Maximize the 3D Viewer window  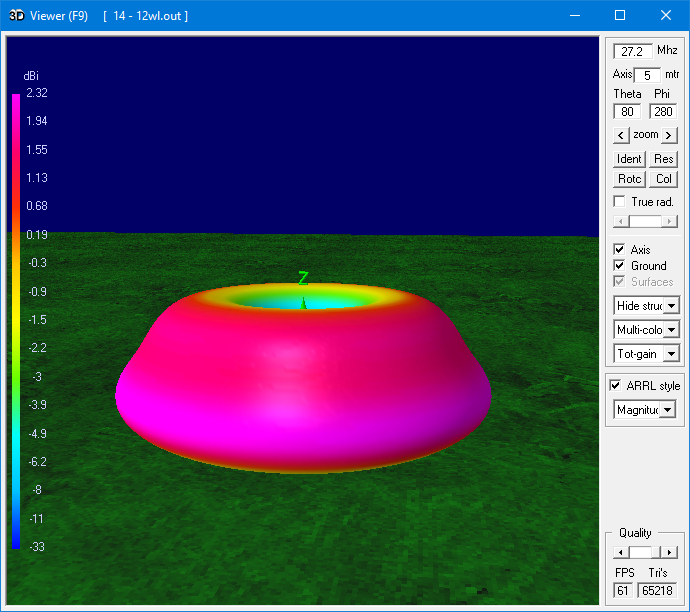click(x=620, y=16)
